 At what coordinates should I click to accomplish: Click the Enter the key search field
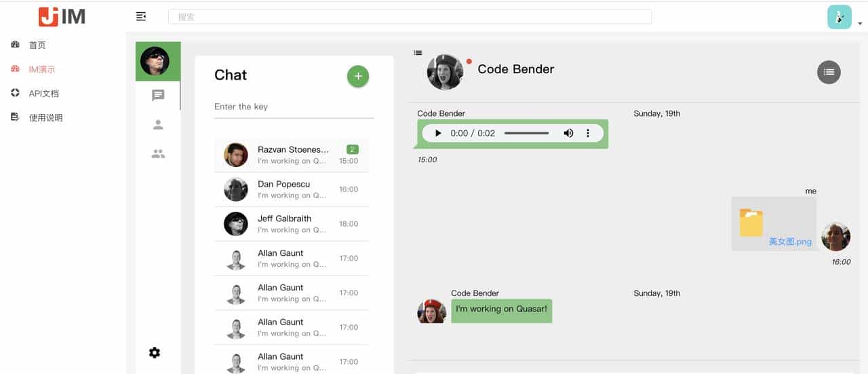(x=294, y=107)
